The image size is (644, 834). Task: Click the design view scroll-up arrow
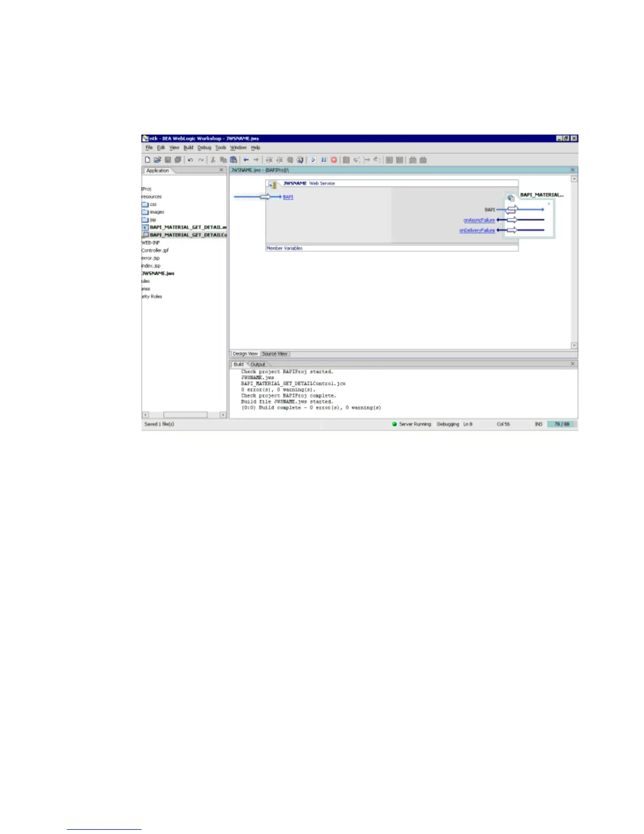(x=574, y=179)
